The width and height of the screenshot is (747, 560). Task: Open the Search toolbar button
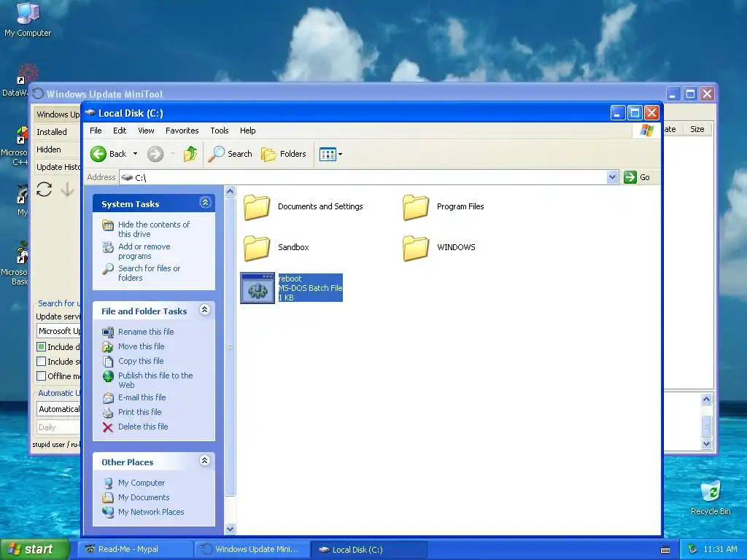click(230, 154)
